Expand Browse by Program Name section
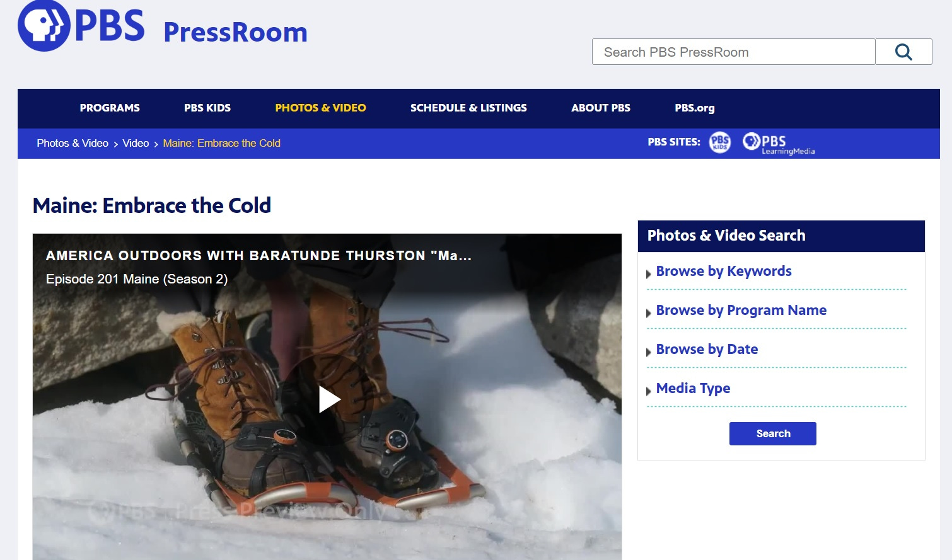The height and width of the screenshot is (560, 952). [741, 311]
